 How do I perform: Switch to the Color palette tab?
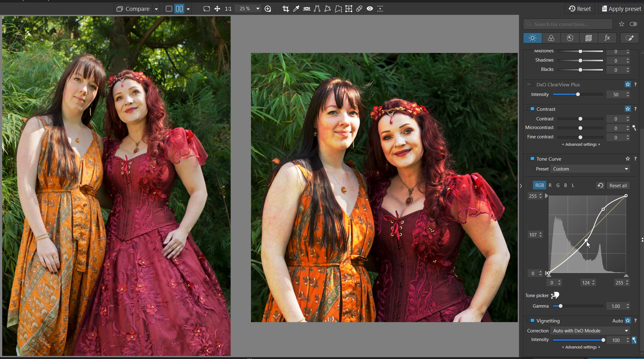[551, 38]
